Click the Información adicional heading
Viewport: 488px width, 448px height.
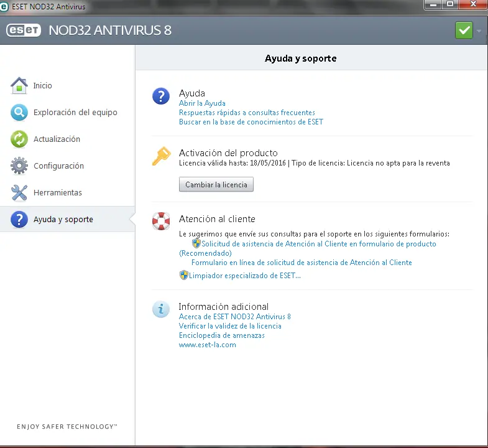[x=223, y=307]
